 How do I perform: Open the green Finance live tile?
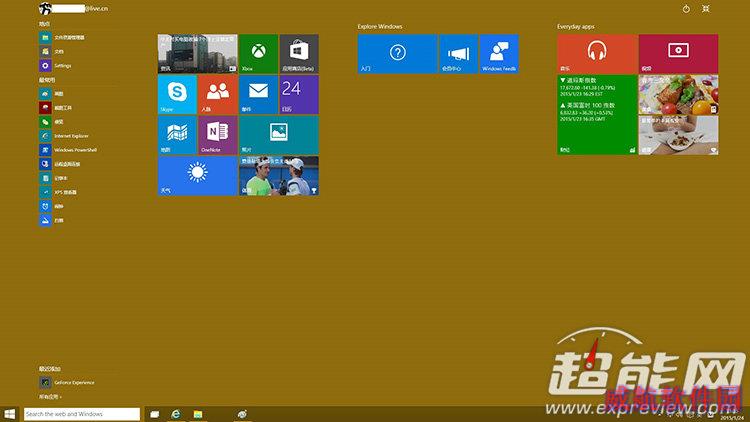(597, 115)
